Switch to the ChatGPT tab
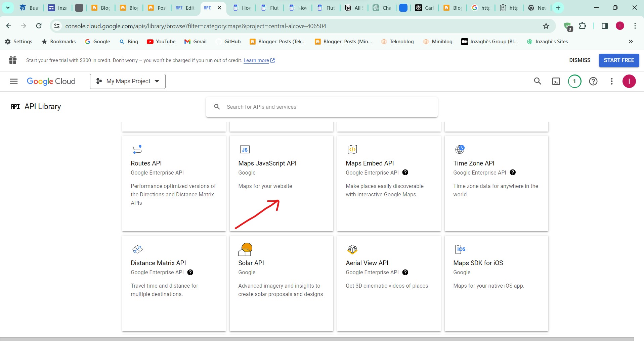 click(x=382, y=8)
